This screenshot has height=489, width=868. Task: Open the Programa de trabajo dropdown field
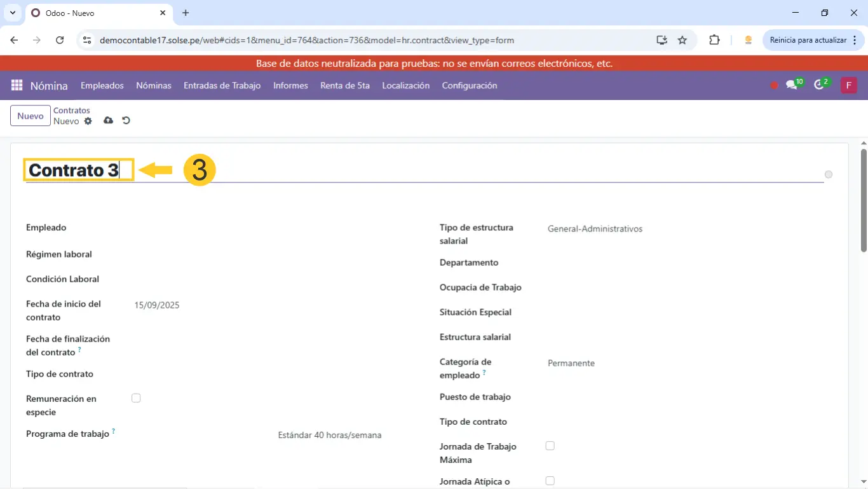330,436
